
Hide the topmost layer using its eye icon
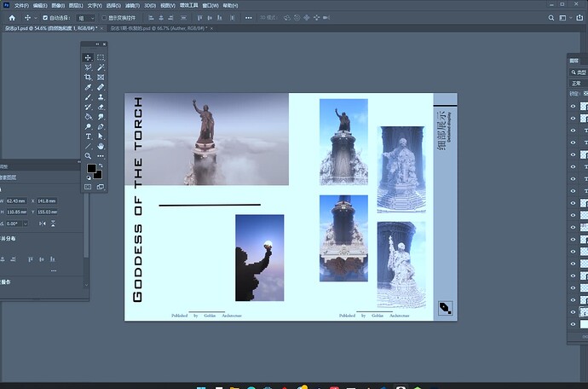click(573, 107)
